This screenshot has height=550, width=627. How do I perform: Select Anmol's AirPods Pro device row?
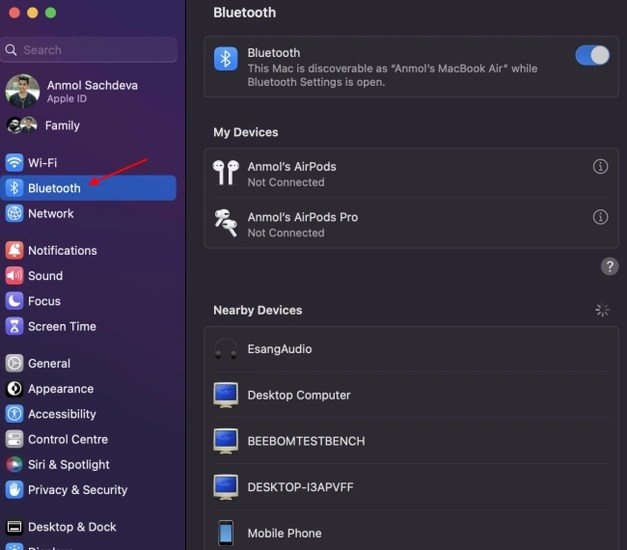click(x=411, y=224)
